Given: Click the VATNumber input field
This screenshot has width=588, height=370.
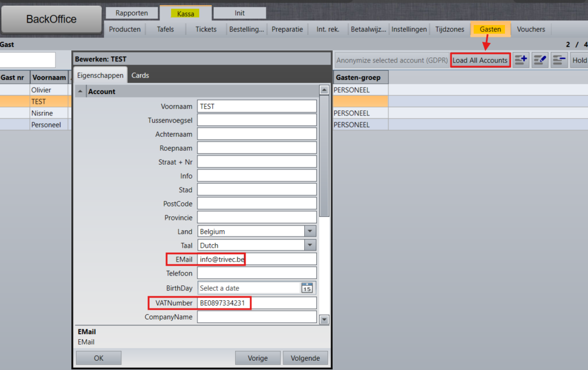Looking at the screenshot, I should pyautogui.click(x=257, y=303).
